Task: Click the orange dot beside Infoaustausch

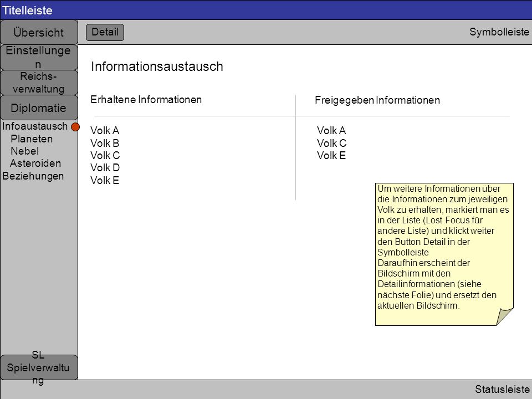Action: tap(75, 127)
